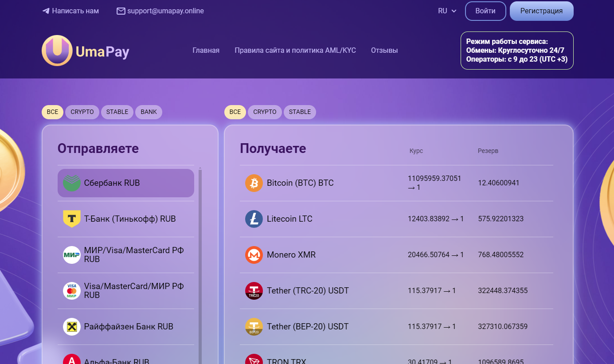
Task: Click the Litecoin blue coin icon
Action: pyautogui.click(x=254, y=219)
